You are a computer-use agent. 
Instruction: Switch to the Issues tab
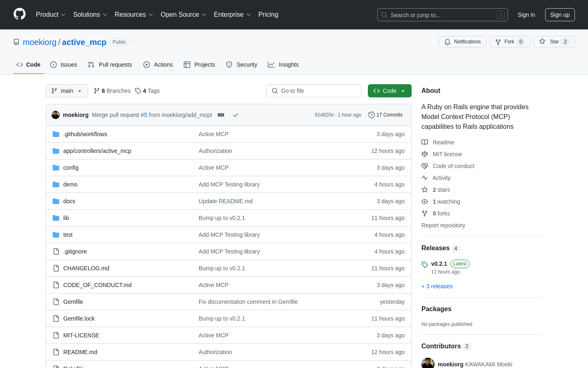point(64,65)
